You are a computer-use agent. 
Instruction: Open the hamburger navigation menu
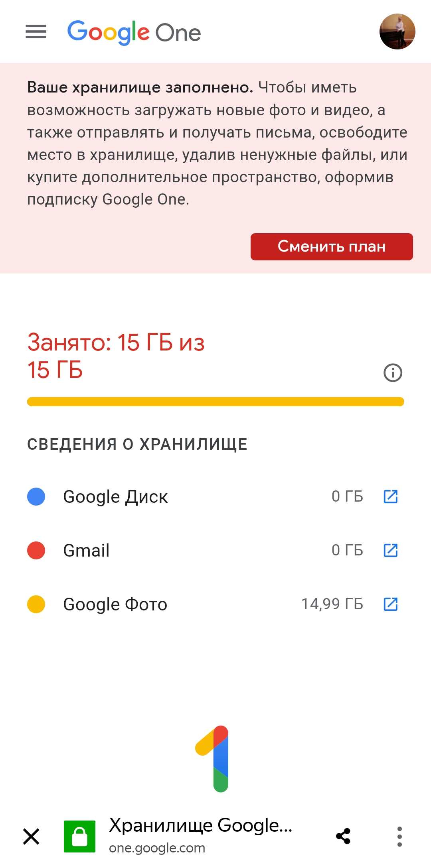pyautogui.click(x=36, y=32)
